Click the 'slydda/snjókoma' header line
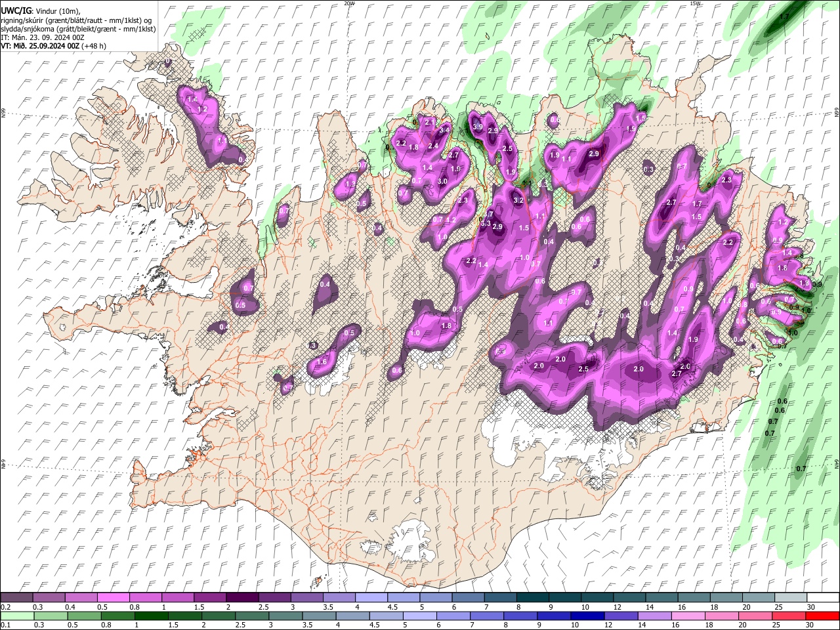 coord(78,29)
